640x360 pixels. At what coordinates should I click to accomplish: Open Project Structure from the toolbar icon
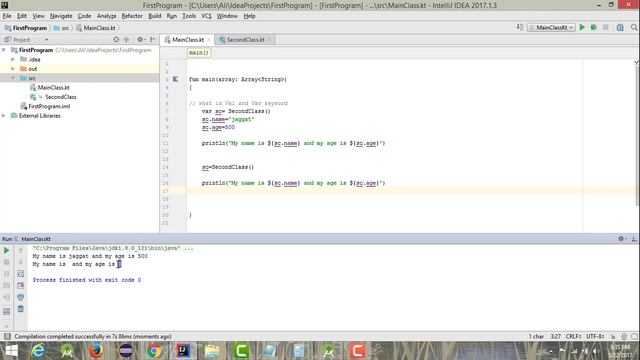pos(620,27)
